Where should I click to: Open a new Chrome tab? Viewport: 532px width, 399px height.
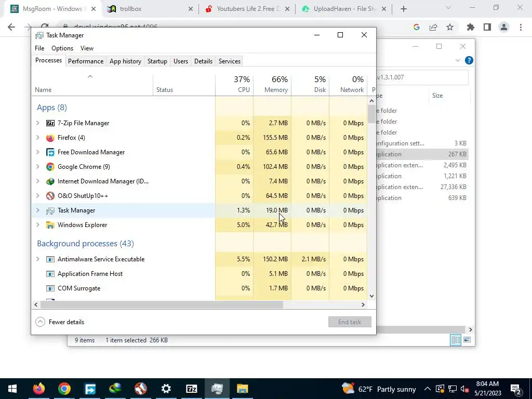click(x=403, y=9)
